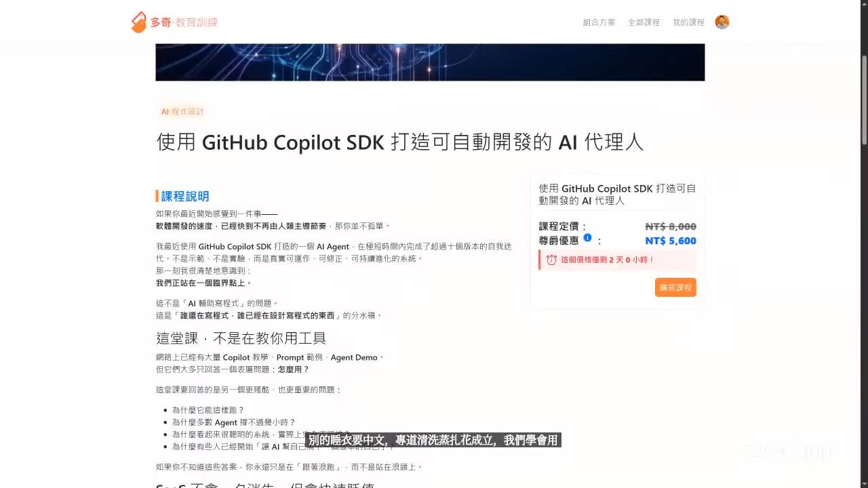Screen dimensions: 868x488
Task: Click the price NT$ 5,600
Action: pyautogui.click(x=671, y=241)
